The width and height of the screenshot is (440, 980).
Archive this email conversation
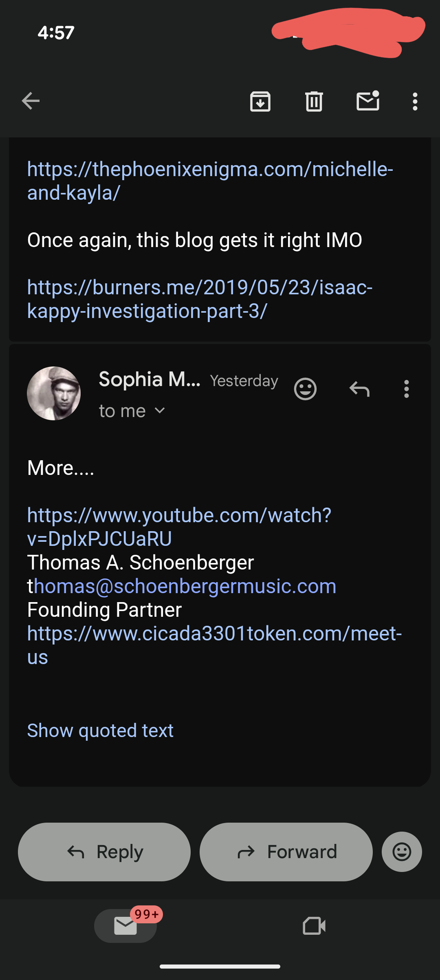(x=260, y=101)
